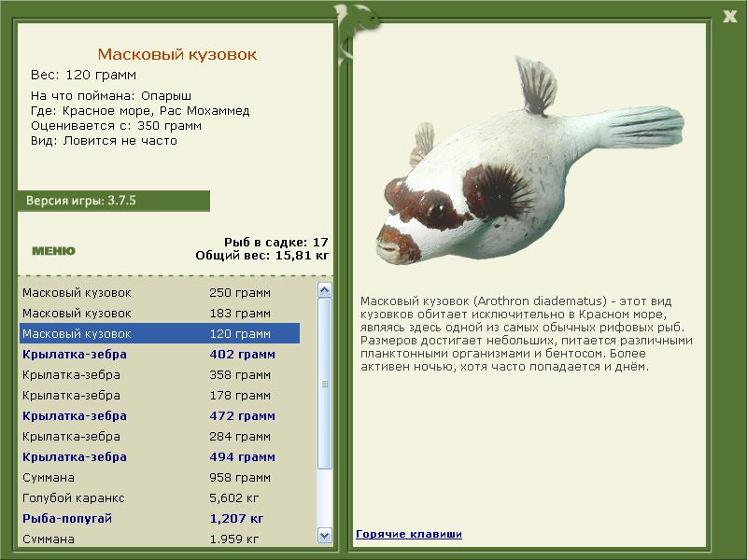Click Оценивается с: 350 грамм line
The width and height of the screenshot is (747, 560).
116,126
